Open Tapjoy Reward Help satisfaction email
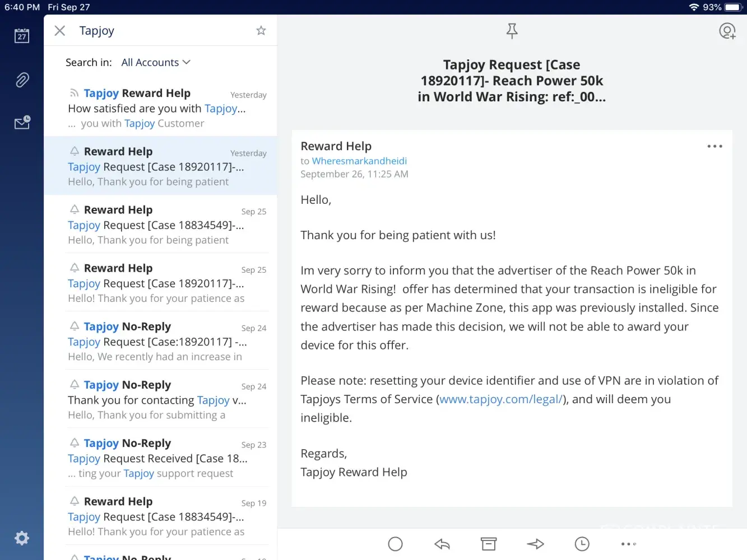This screenshot has width=747, height=560. point(160,108)
